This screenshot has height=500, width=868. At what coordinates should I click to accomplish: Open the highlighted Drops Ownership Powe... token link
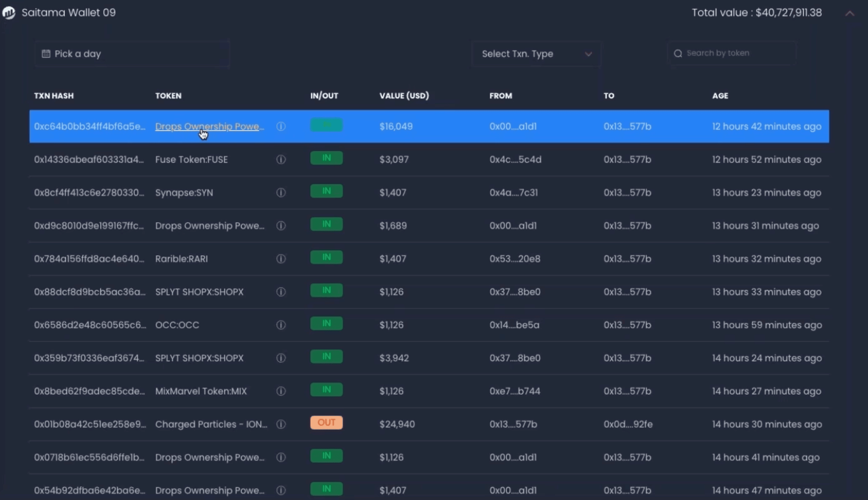coord(210,127)
